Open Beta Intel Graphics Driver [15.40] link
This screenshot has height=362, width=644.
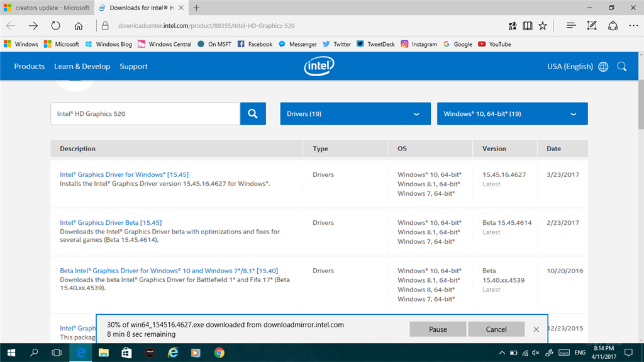click(169, 271)
